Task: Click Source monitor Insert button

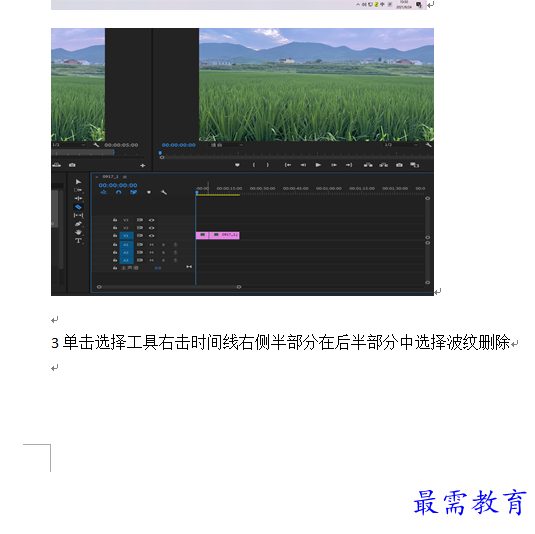Action: coord(57,165)
